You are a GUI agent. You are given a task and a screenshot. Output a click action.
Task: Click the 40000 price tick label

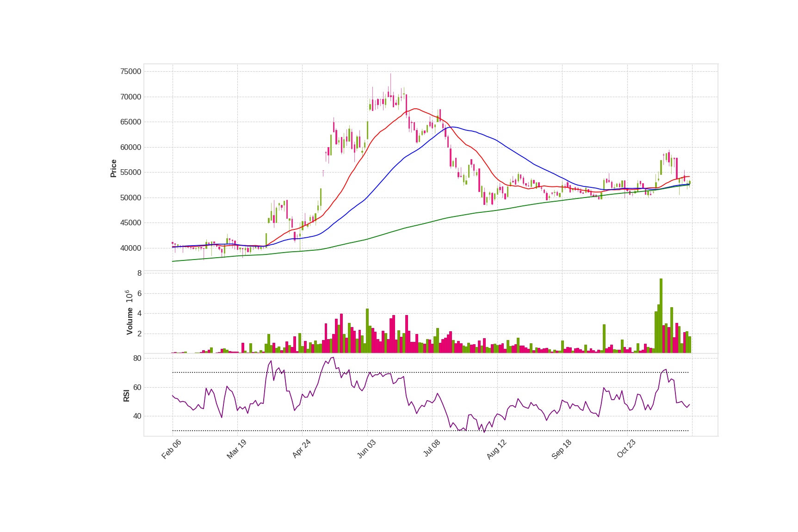click(x=130, y=248)
